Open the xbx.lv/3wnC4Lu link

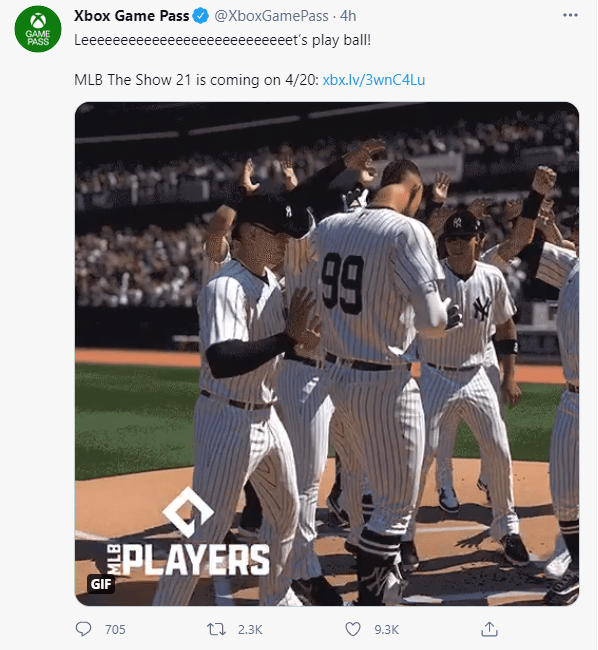click(373, 80)
